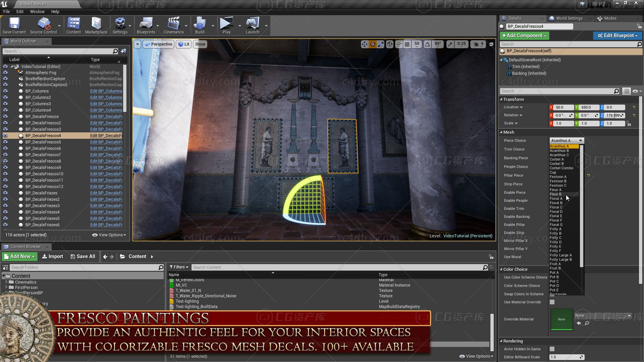Switch to the World Settings tab

tap(569, 18)
